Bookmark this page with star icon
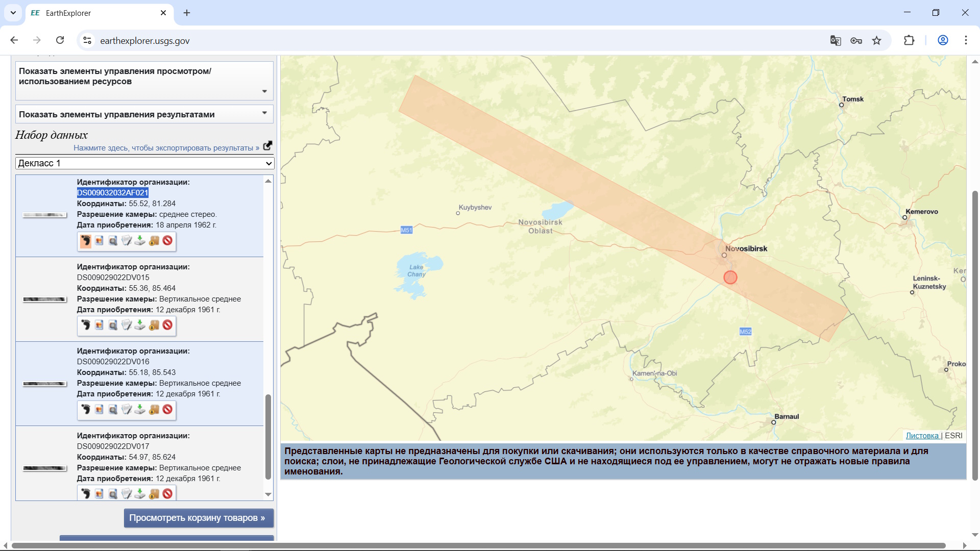The height and width of the screenshot is (551, 980). [x=877, y=40]
